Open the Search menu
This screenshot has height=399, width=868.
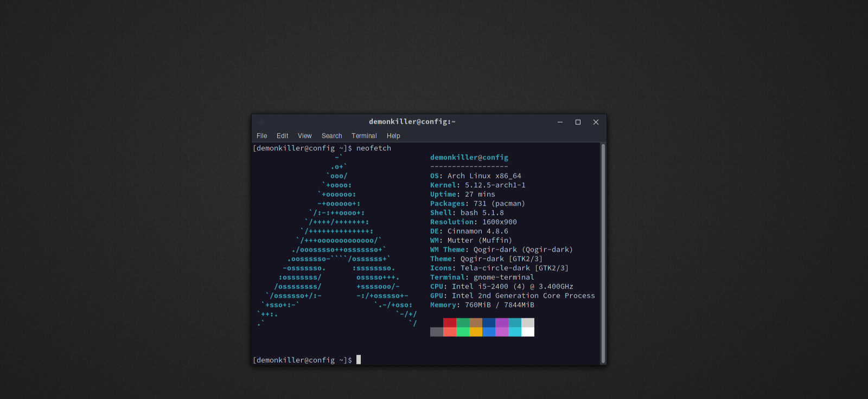pos(331,136)
